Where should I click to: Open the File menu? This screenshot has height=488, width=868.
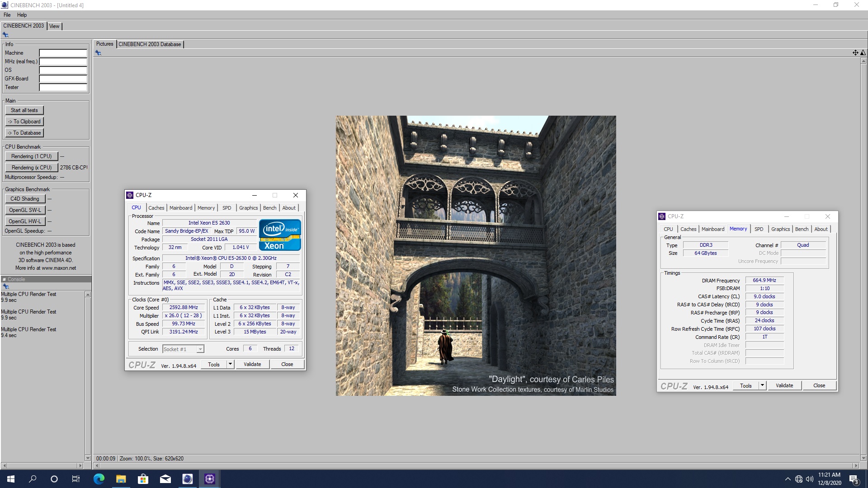[x=7, y=15]
